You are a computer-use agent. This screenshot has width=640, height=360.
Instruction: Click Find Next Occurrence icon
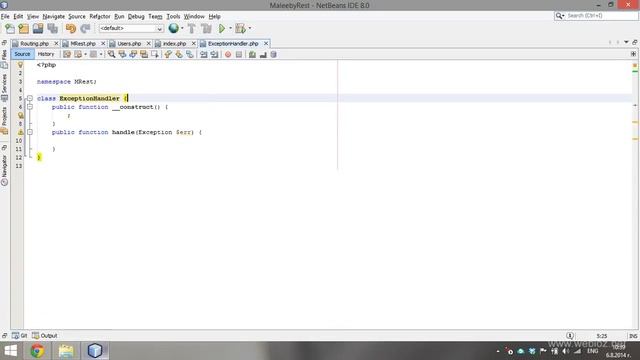pos(133,54)
